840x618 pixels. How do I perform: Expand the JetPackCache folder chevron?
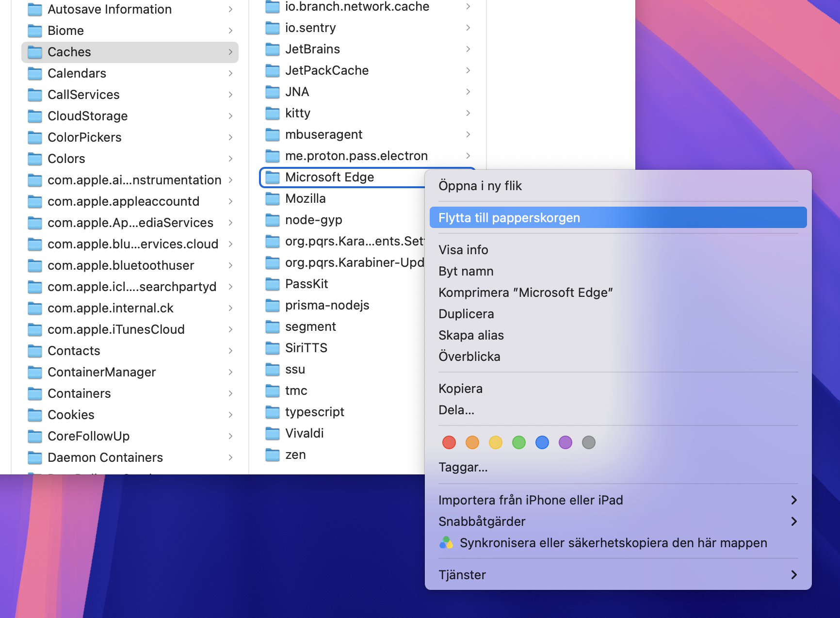468,70
